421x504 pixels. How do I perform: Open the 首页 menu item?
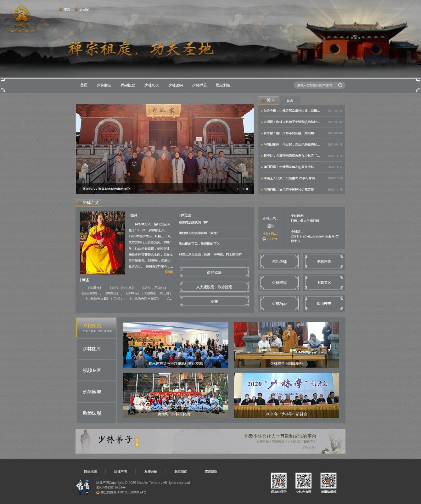pos(84,85)
